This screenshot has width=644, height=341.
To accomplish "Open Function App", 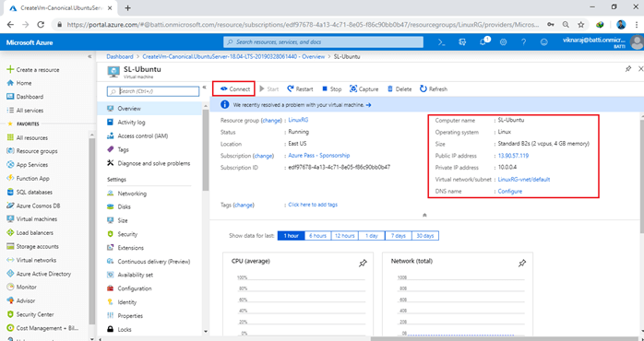I will coord(28,179).
